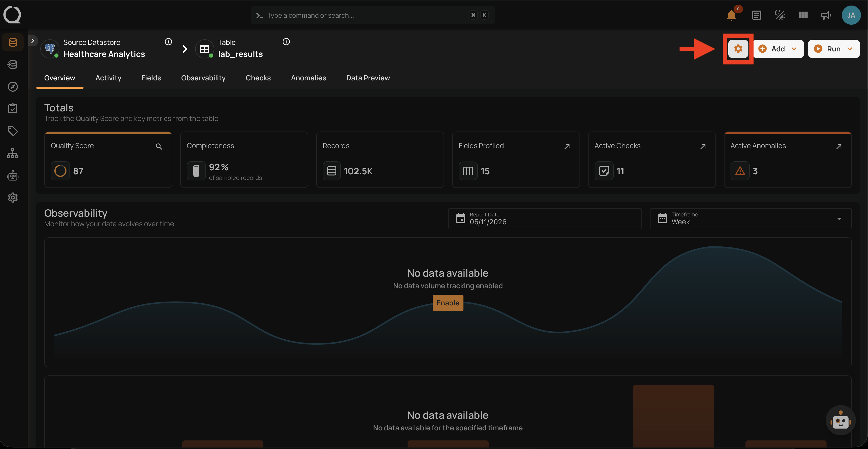Click the PostgreSQL datastore icon
This screenshot has width=868, height=449.
point(50,49)
